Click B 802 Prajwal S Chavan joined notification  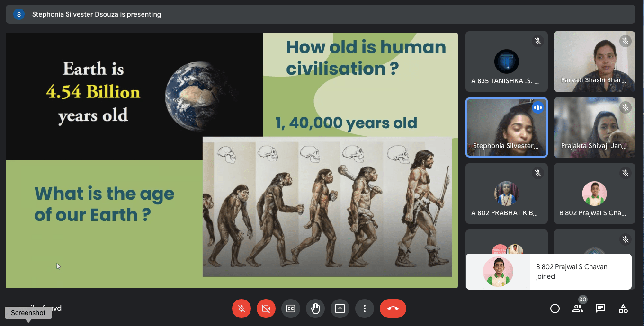[548, 272]
